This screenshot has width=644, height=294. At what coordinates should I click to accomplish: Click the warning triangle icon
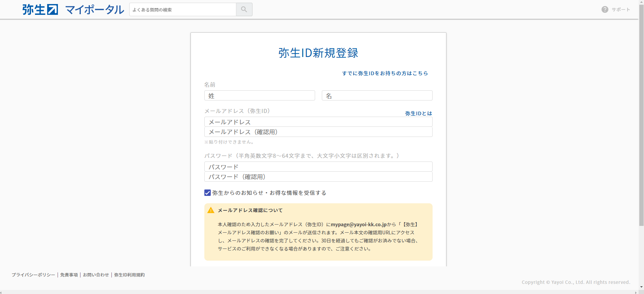click(x=211, y=210)
